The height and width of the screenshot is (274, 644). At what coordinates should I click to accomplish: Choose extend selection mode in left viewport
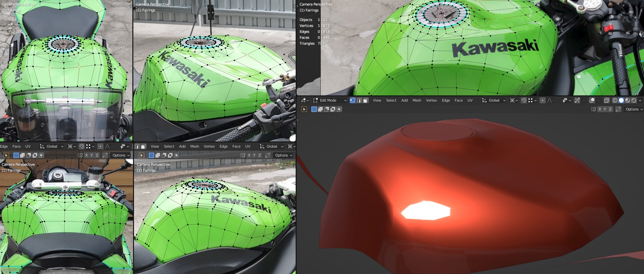point(22,155)
